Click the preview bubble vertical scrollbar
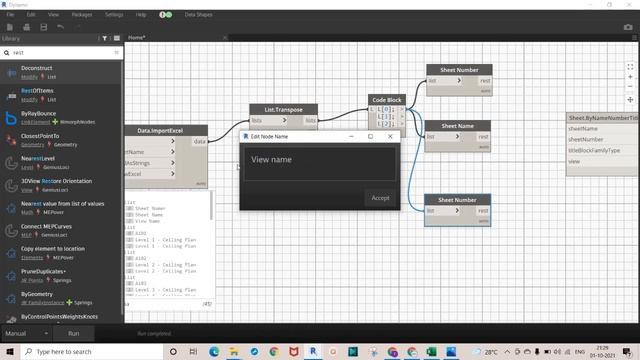This screenshot has width=640, height=360. 211,206
